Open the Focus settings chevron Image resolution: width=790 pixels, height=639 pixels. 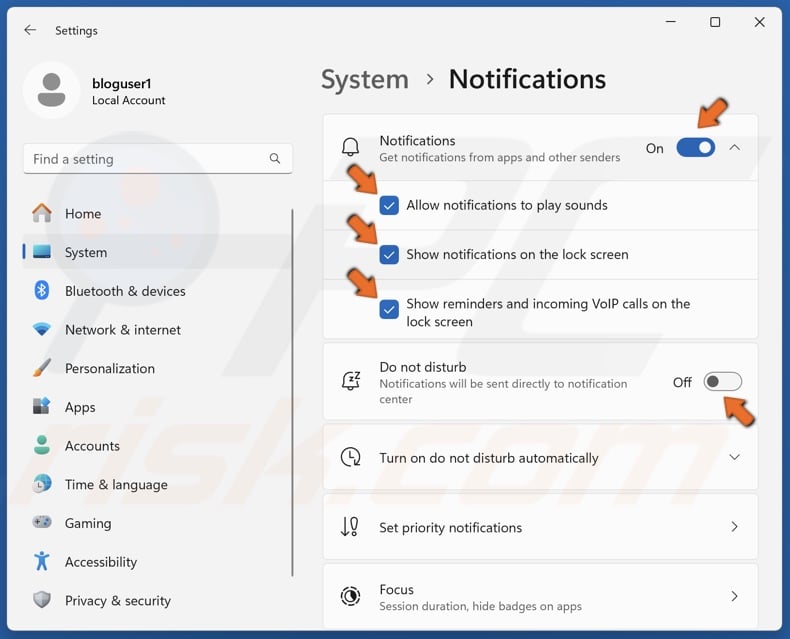pyautogui.click(x=735, y=596)
